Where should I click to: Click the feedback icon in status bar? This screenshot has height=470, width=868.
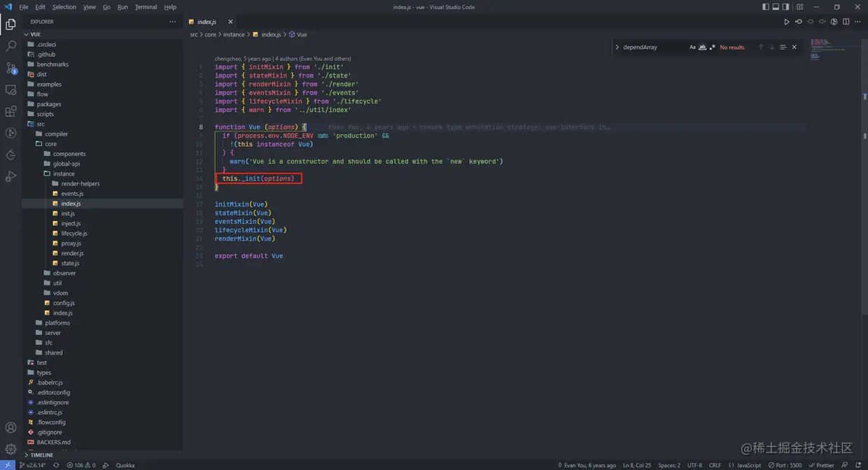[x=845, y=465]
